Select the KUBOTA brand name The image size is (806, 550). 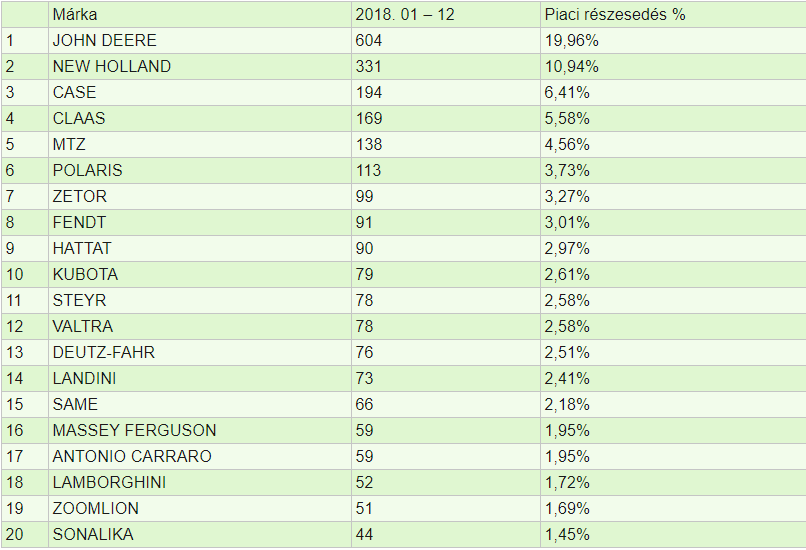[x=85, y=275]
